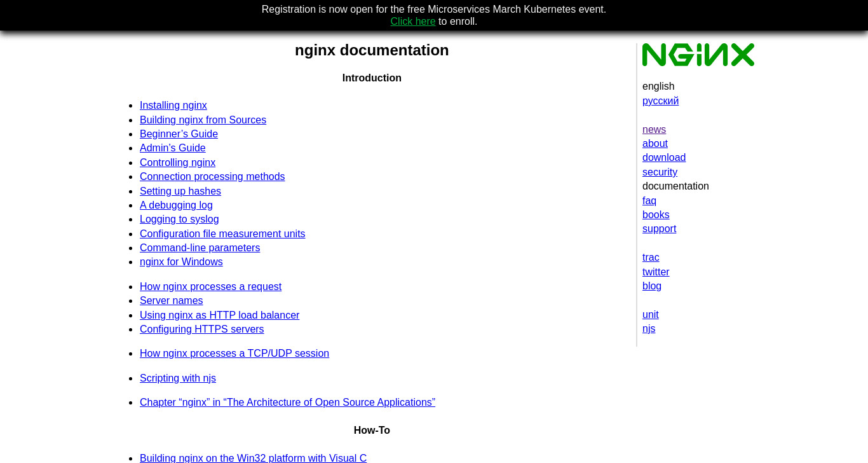The image size is (868, 463).
Task: Go to security in sidebar
Action: tap(660, 172)
